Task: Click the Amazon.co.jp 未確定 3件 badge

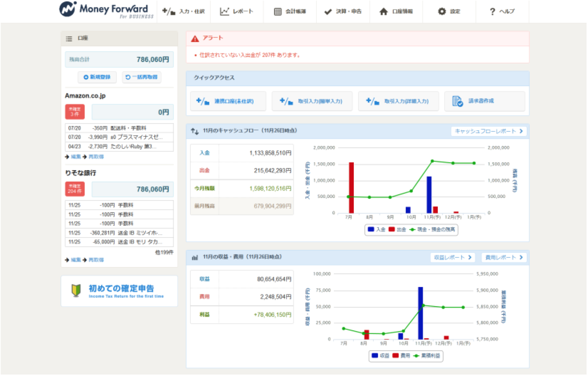Action: pos(75,112)
